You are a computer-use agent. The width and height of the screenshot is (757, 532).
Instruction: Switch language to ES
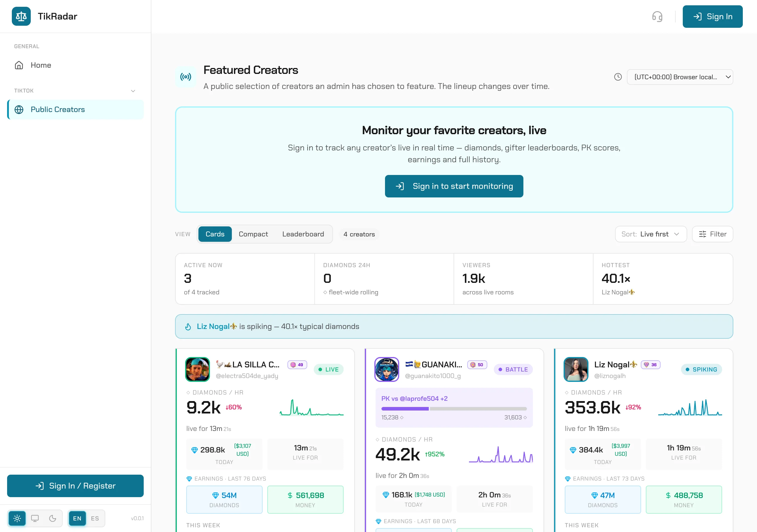coord(95,518)
